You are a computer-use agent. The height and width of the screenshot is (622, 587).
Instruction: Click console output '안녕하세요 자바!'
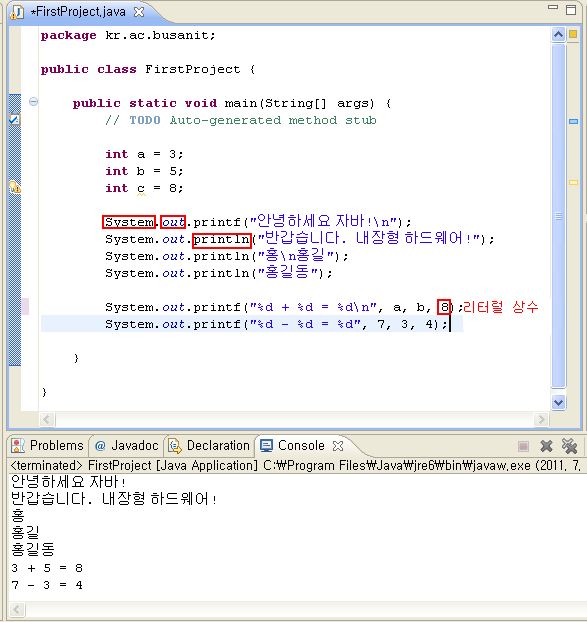68,482
